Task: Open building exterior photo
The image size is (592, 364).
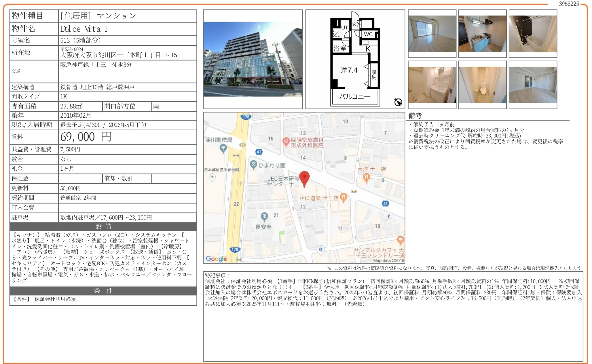Action: pyautogui.click(x=253, y=59)
